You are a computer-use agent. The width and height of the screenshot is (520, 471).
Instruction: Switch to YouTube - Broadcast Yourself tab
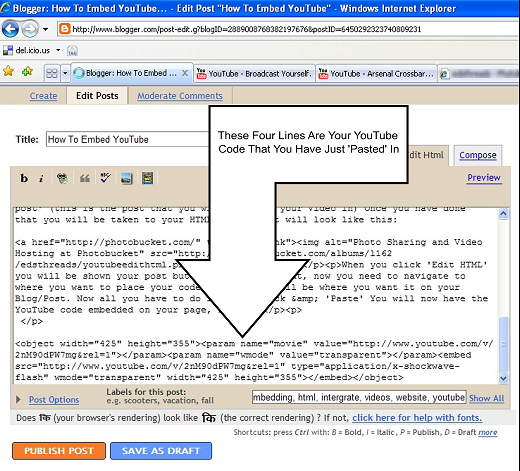tap(254, 73)
